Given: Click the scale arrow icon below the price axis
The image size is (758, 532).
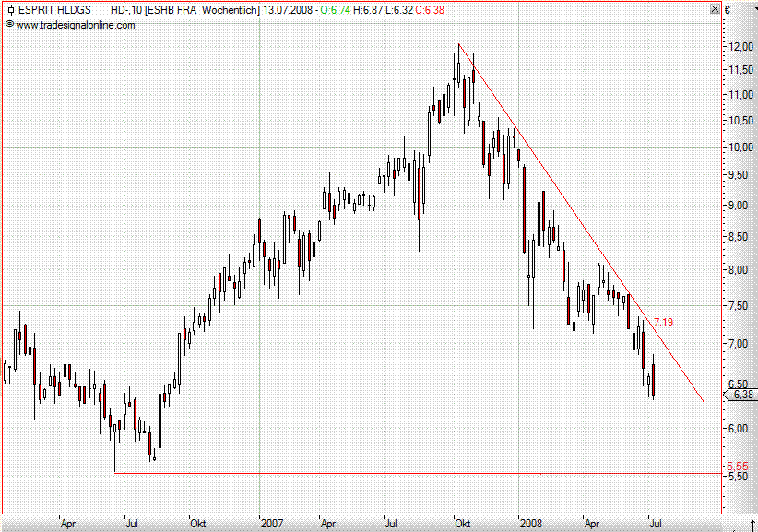Looking at the screenshot, I should (752, 525).
